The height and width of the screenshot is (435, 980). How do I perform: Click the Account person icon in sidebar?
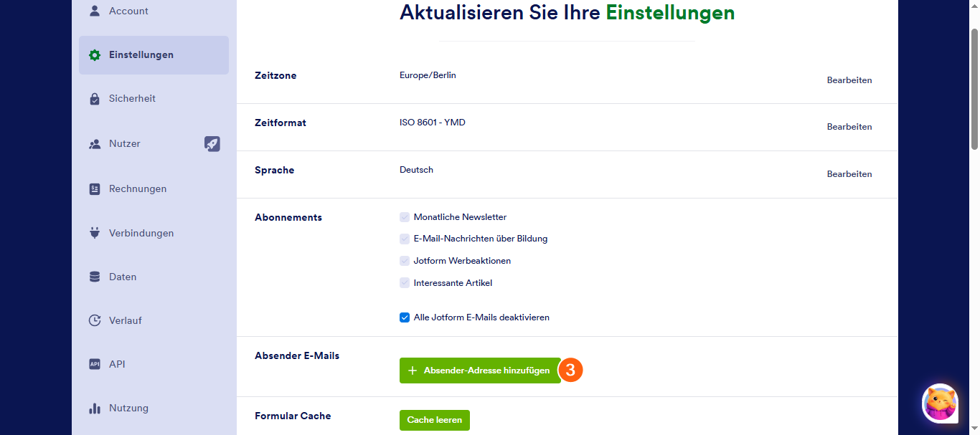pos(95,11)
